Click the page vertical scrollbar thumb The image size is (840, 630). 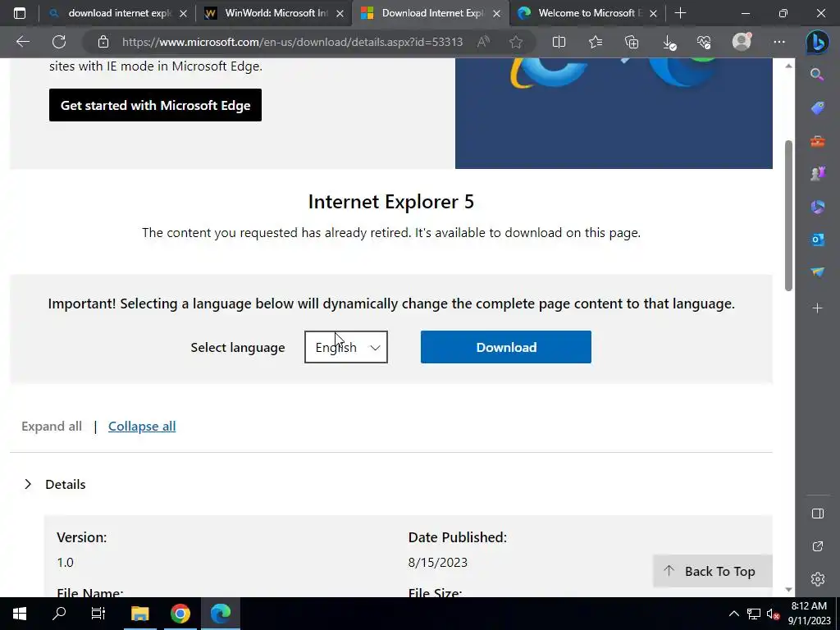coord(788,216)
